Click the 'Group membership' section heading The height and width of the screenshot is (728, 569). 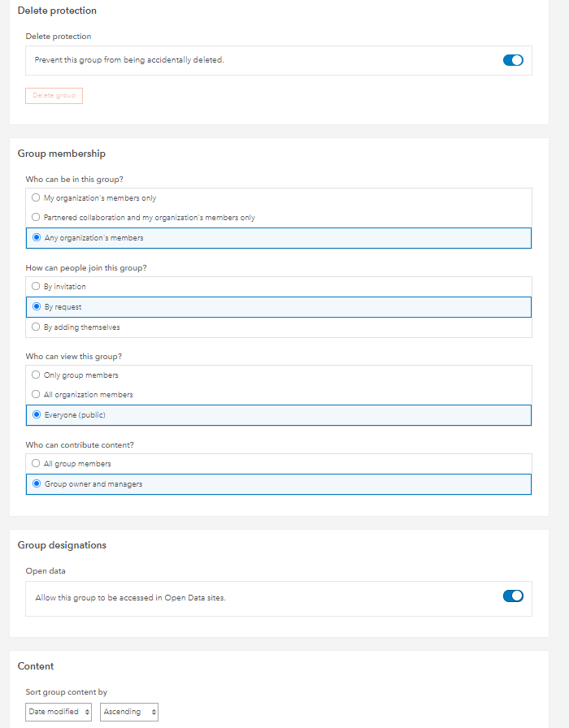click(x=62, y=154)
